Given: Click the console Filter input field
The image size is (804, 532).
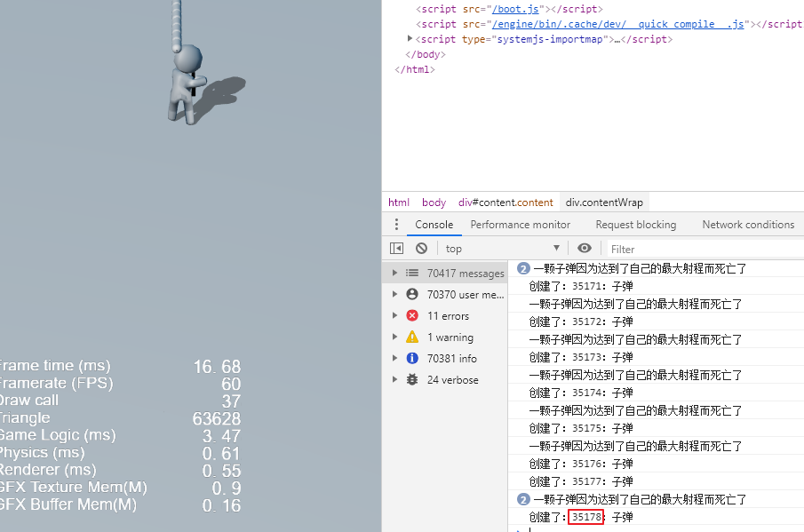Looking at the screenshot, I should point(705,249).
